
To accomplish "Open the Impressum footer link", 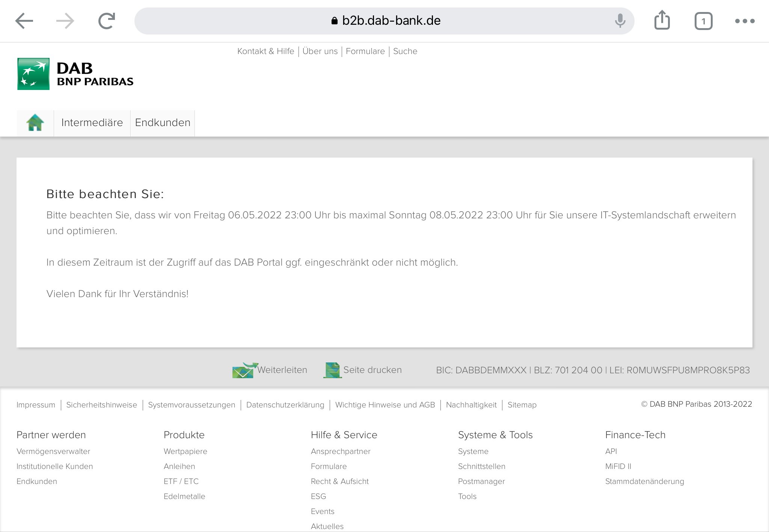I will pyautogui.click(x=36, y=405).
